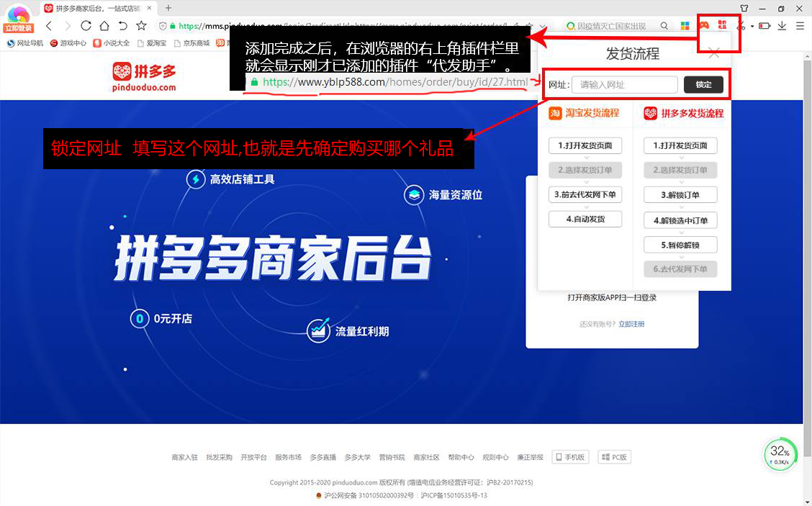The width and height of the screenshot is (812, 506).
Task: Bookmark page with the star icon
Action: 141,25
